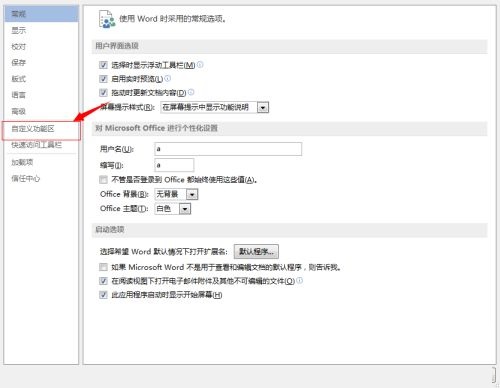Toggle 此应用程序启动时显示开始屏幕 checkbox
The width and height of the screenshot is (500, 388).
pos(103,295)
